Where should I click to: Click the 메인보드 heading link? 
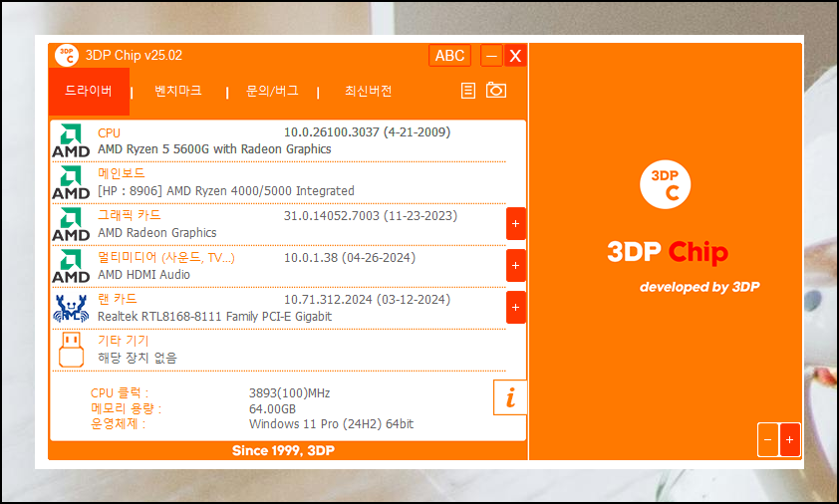tap(122, 173)
